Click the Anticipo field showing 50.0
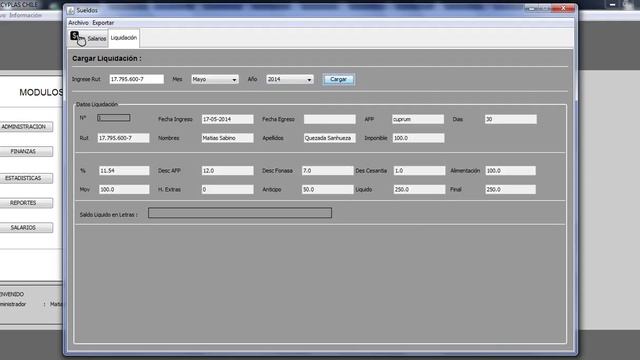Screen dimensions: 640x360 tap(327, 189)
